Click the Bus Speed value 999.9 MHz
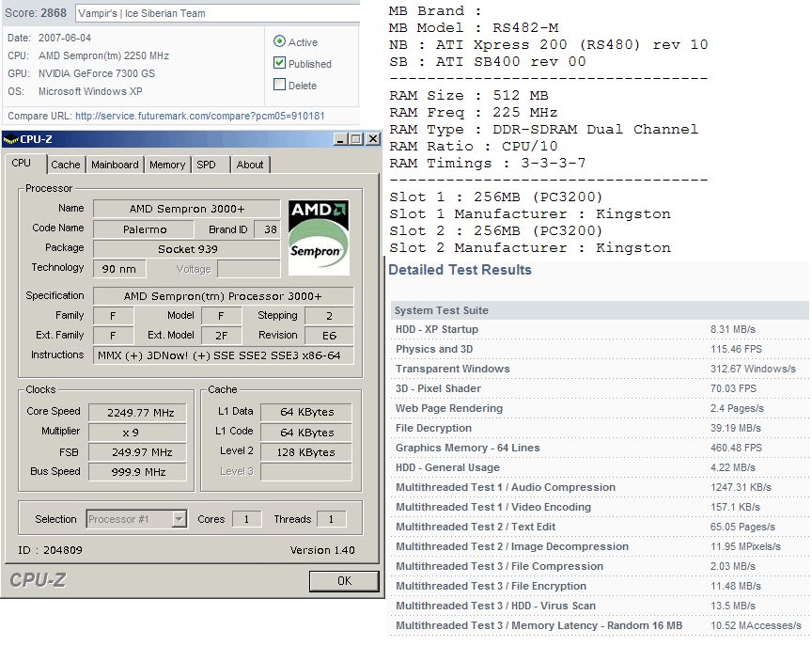Image resolution: width=812 pixels, height=646 pixels. (138, 472)
